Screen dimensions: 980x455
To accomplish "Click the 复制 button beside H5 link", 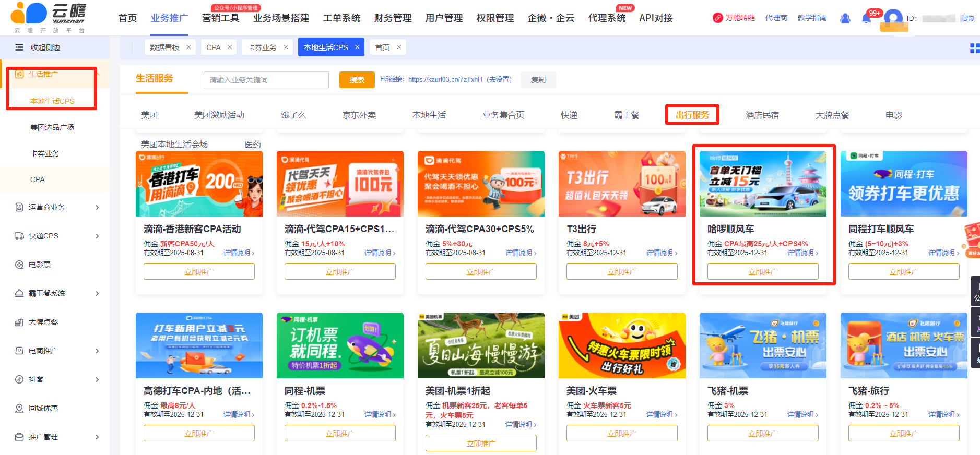I will tap(538, 80).
